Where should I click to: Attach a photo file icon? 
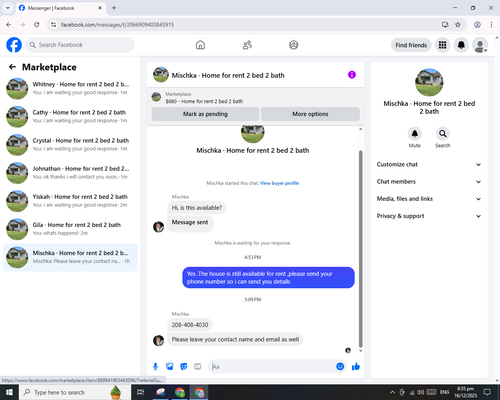pyautogui.click(x=170, y=367)
